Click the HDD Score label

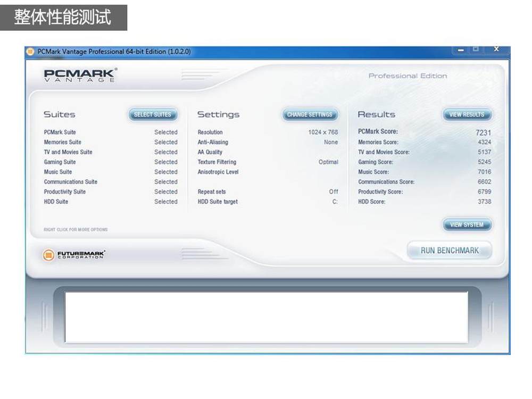coord(371,202)
